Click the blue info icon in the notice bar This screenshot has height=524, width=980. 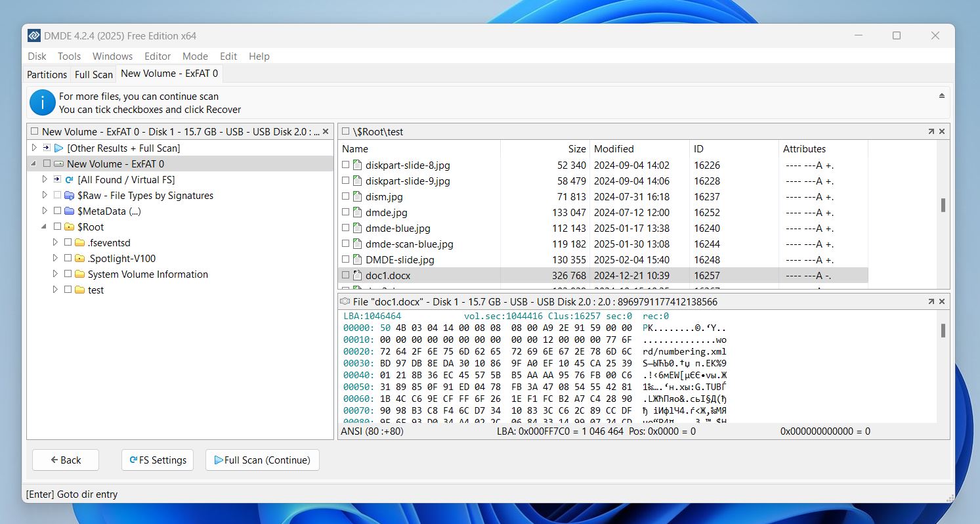pos(43,102)
